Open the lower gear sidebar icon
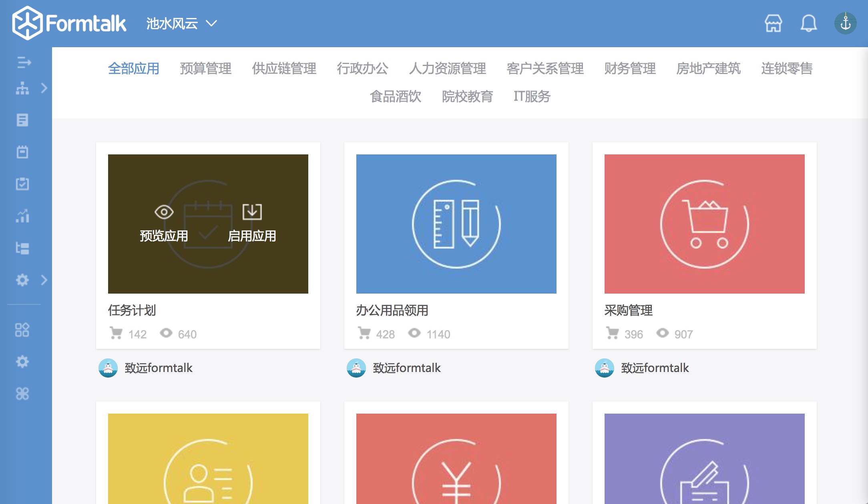 pos(22,362)
